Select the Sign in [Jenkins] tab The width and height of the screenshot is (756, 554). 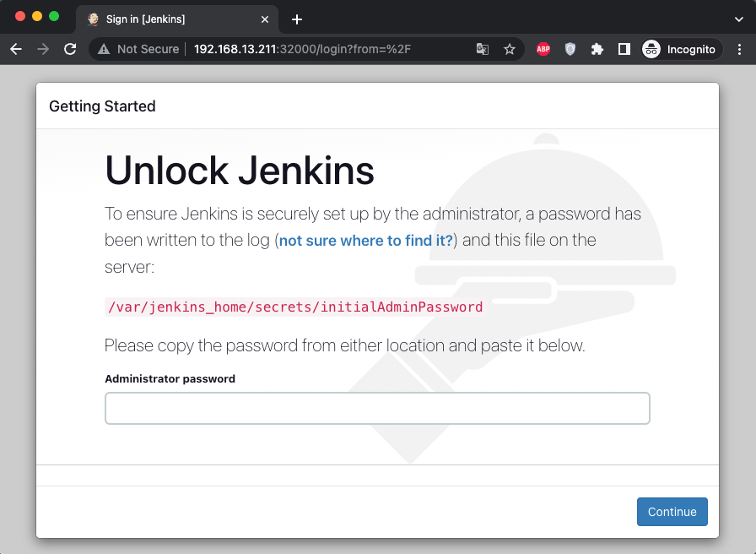click(x=177, y=19)
